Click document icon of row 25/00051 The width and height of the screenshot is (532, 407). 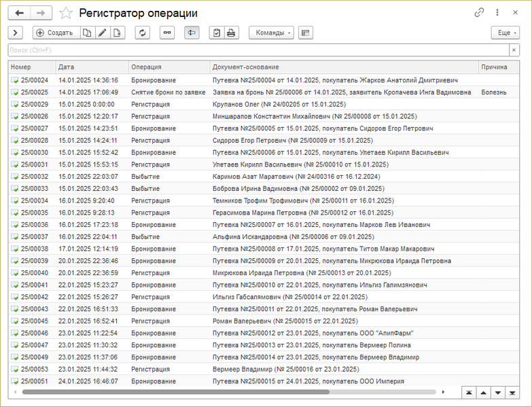click(14, 381)
